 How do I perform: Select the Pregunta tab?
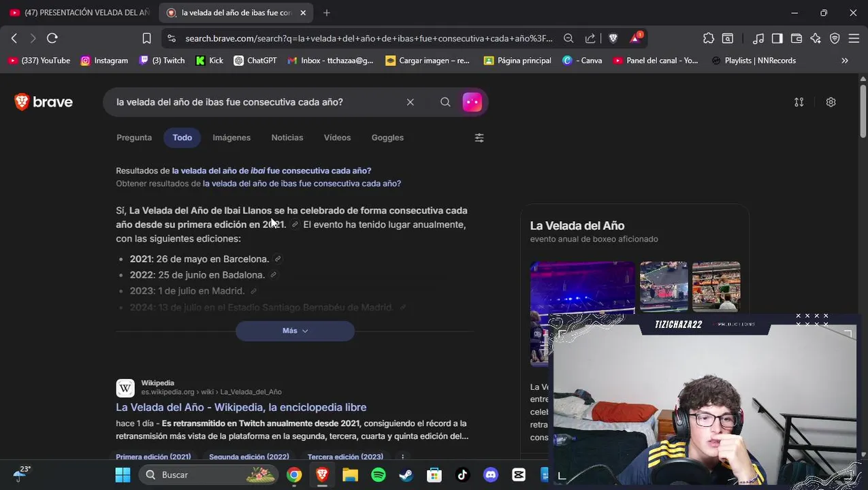pos(134,137)
